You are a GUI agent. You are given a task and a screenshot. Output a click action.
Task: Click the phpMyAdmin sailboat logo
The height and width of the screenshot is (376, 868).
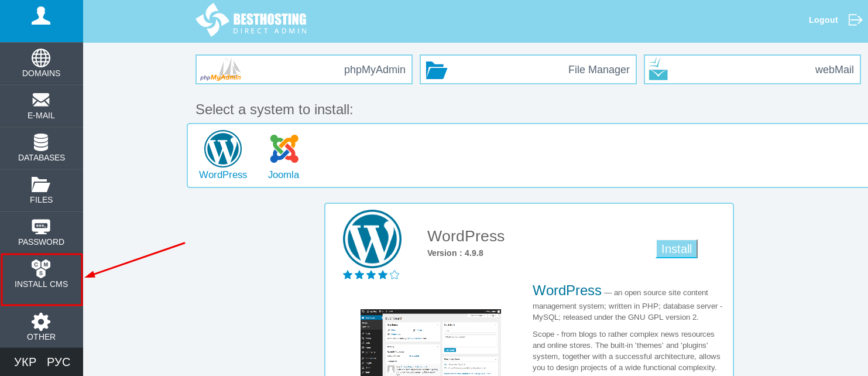[x=221, y=69]
